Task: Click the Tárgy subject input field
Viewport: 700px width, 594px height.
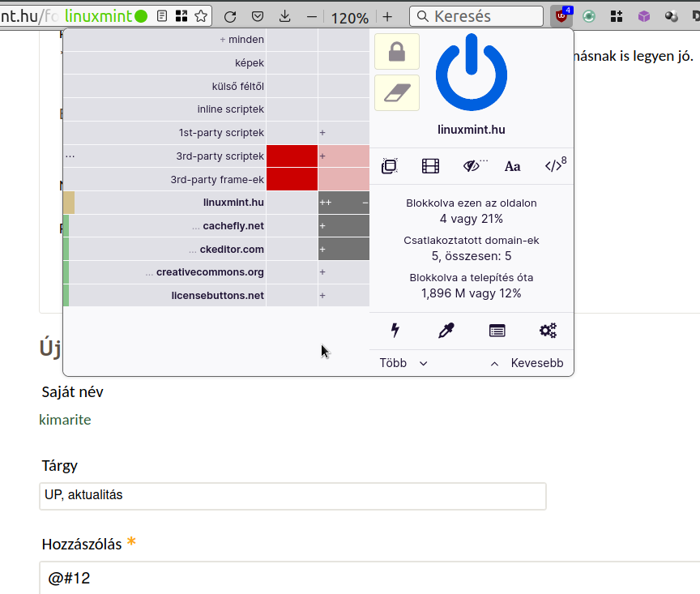Action: 292,496
